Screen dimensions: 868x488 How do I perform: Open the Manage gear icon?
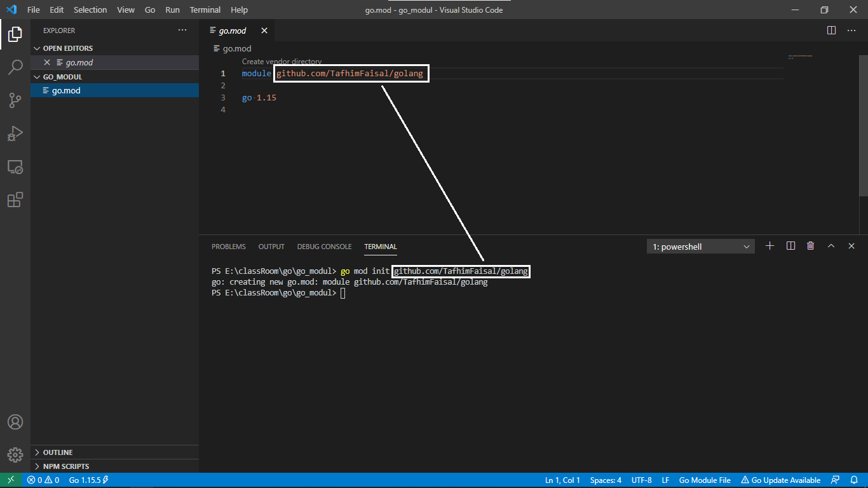tap(15, 454)
